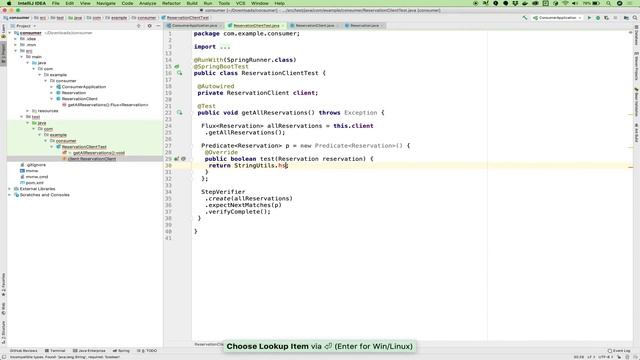The image size is (640, 360).
Task: Click the Build project hammer icon
Action: tap(525, 18)
